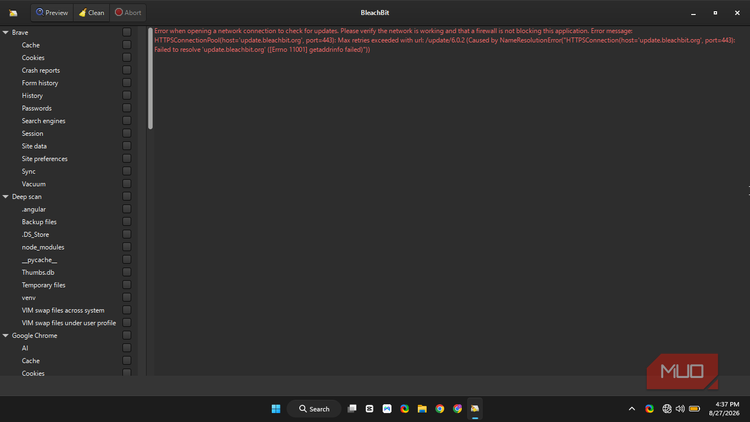The width and height of the screenshot is (750, 422).
Task: Open the white tile M app in taskbar
Action: 387,409
